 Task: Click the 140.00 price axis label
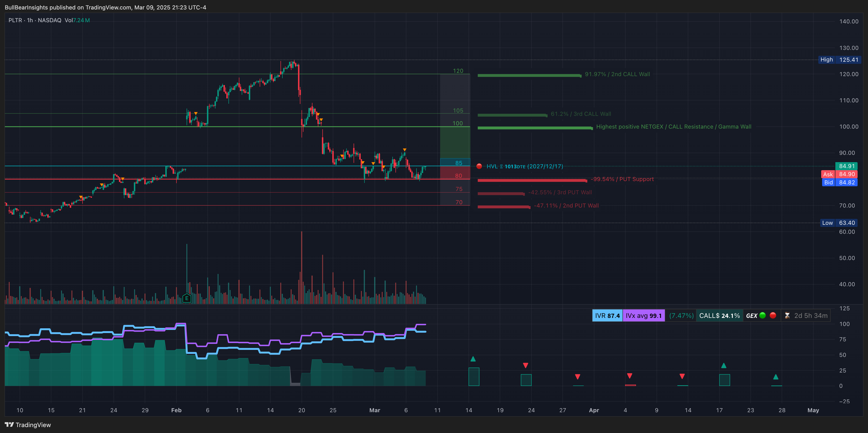849,21
